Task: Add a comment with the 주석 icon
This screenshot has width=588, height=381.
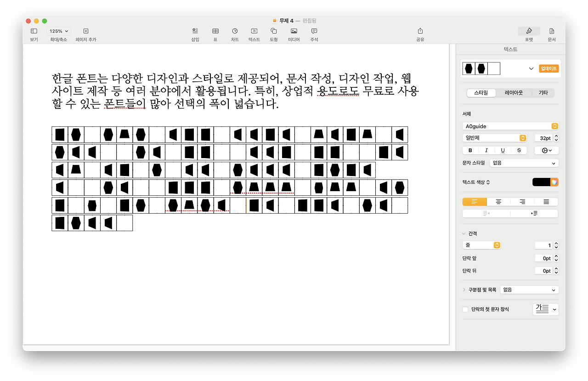Action: (313, 33)
